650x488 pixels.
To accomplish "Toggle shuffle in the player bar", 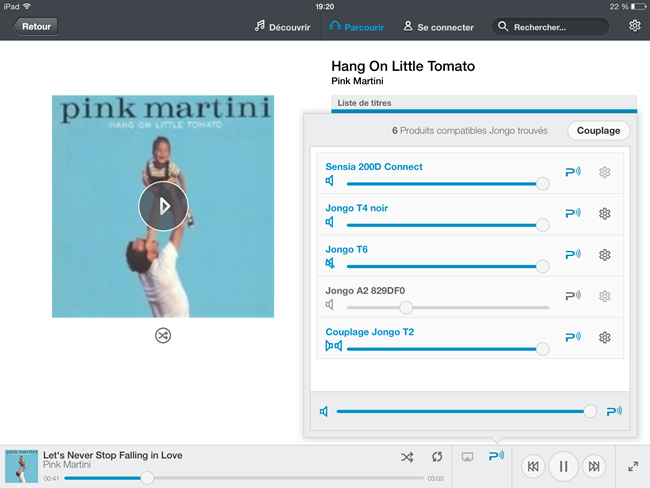I will (407, 457).
